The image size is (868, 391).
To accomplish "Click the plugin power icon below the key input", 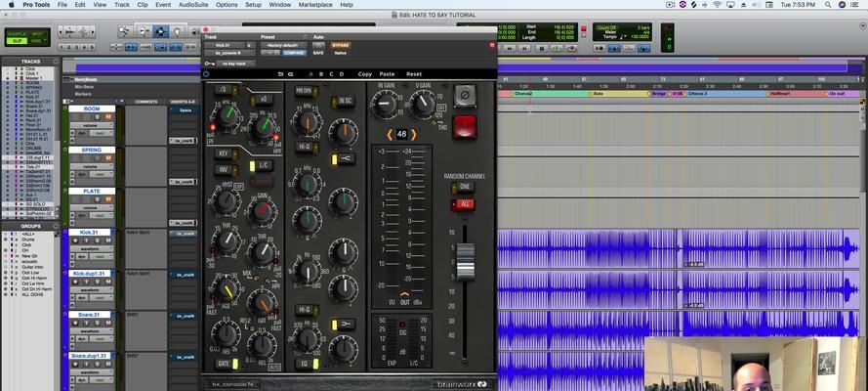I will tap(206, 73).
